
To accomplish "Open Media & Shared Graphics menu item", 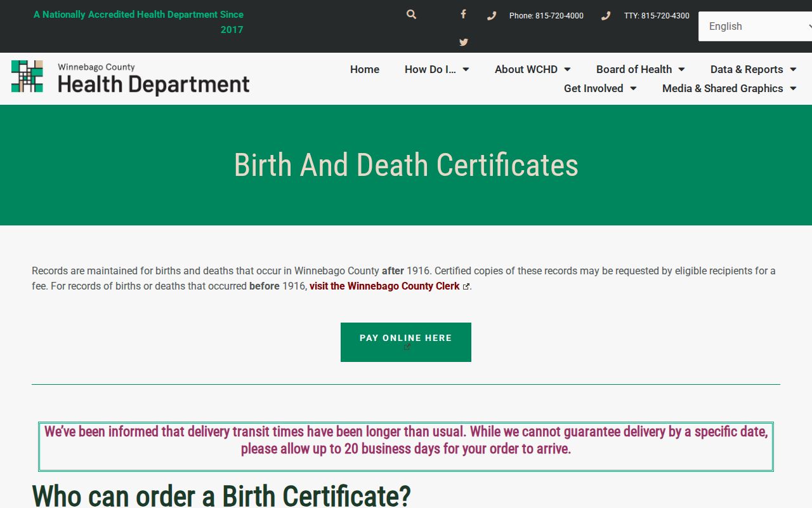I will (x=723, y=89).
